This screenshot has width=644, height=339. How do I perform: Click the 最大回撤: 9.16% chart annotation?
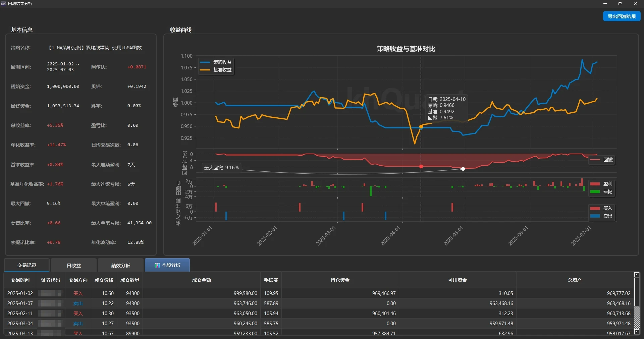(221, 168)
